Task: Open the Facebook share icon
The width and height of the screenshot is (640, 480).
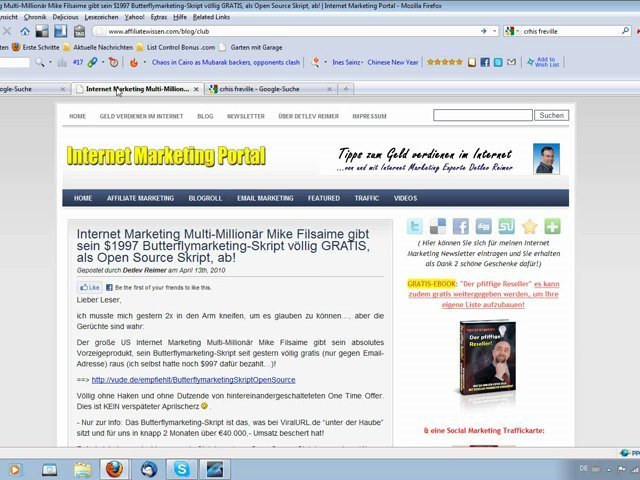Action: pos(460,227)
